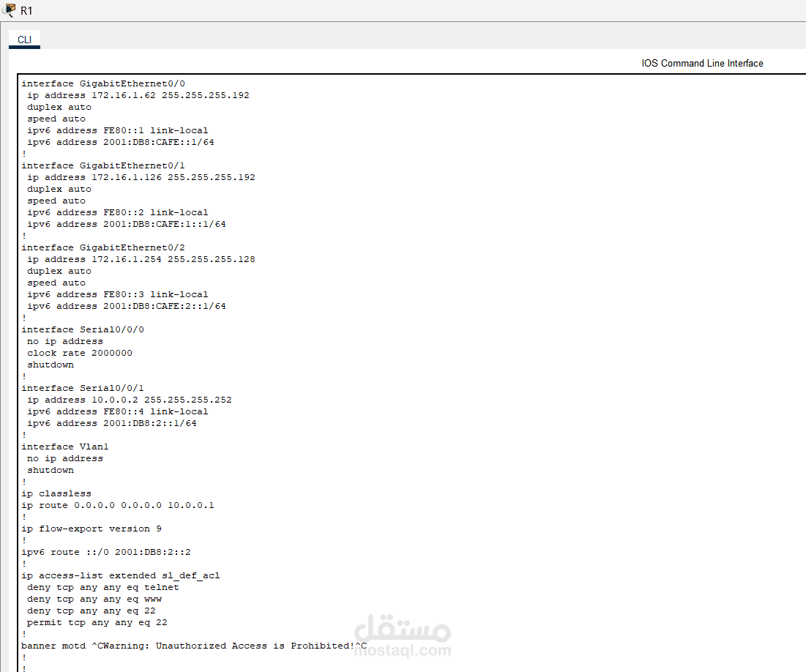Click the 'banner motd' warning line
Screen dimensions: 806x672
(194, 646)
